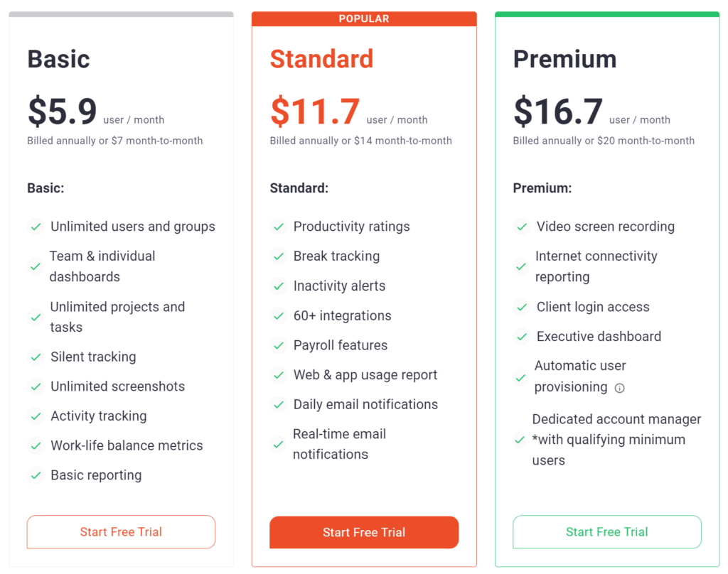Select the checkmark beside Productivity ratings

pos(278,226)
